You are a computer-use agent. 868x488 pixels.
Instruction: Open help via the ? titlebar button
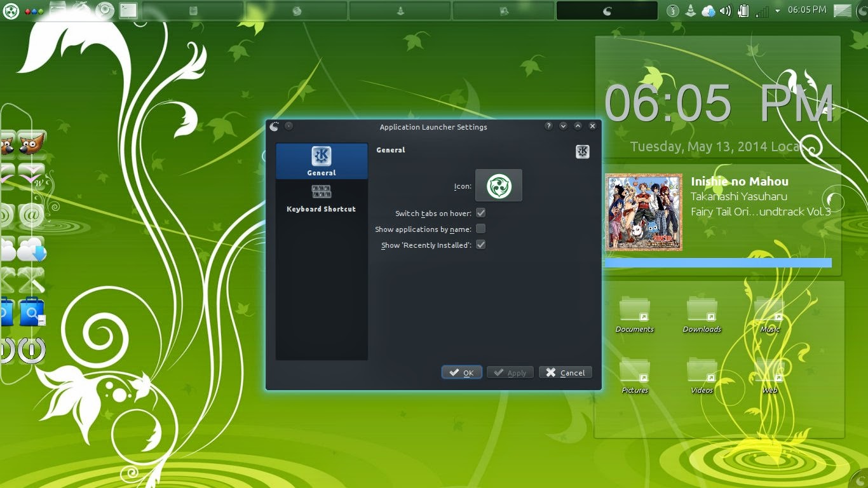(x=549, y=126)
